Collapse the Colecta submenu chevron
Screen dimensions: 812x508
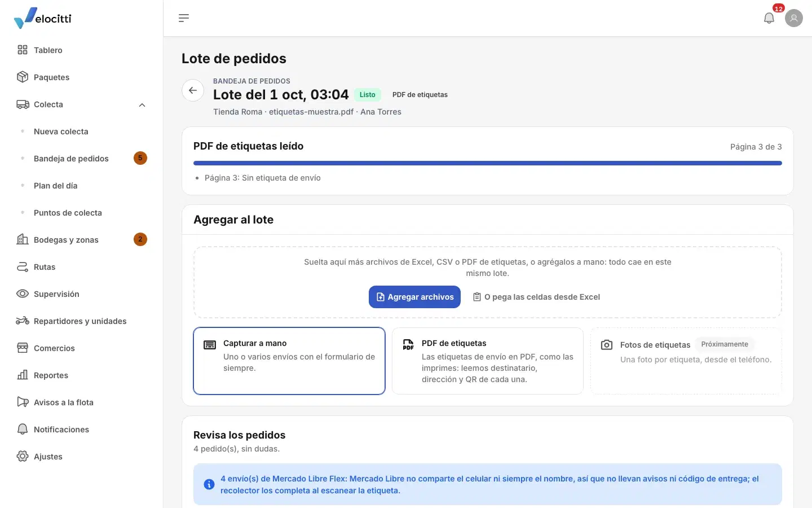click(142, 104)
